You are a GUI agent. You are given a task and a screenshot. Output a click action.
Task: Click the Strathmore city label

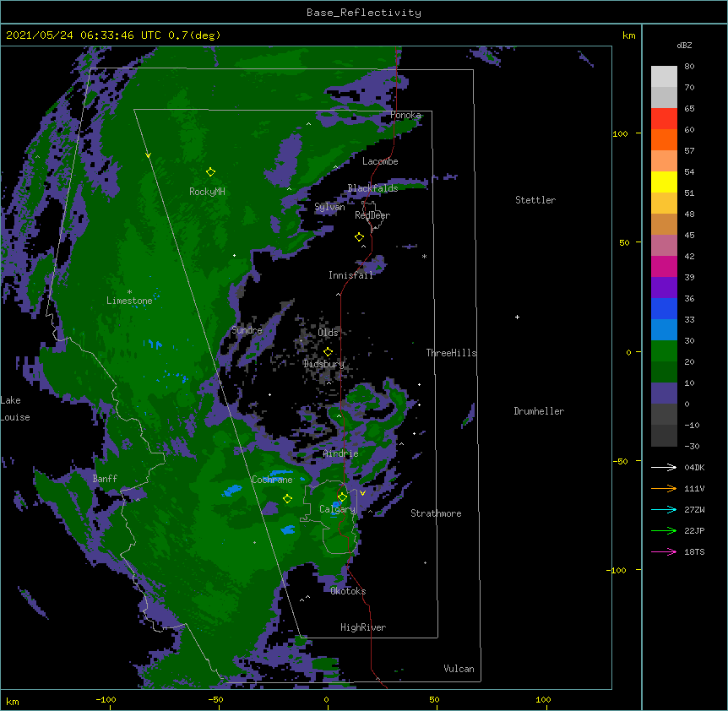pos(436,513)
